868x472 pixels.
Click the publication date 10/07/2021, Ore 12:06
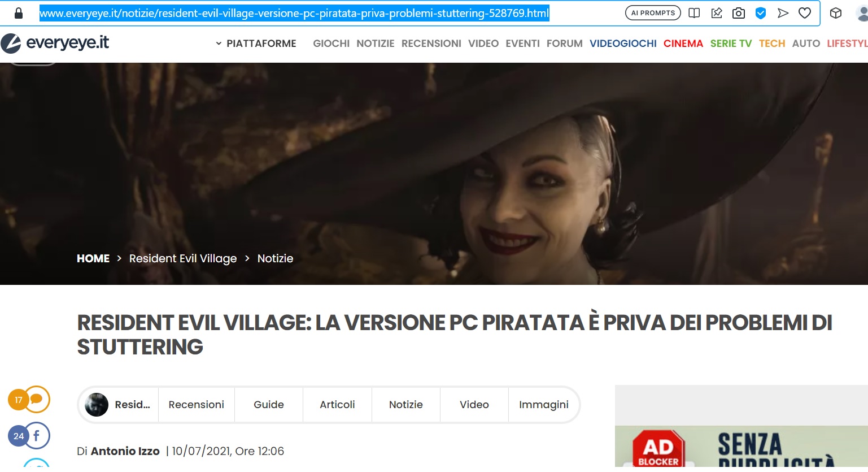pyautogui.click(x=228, y=451)
